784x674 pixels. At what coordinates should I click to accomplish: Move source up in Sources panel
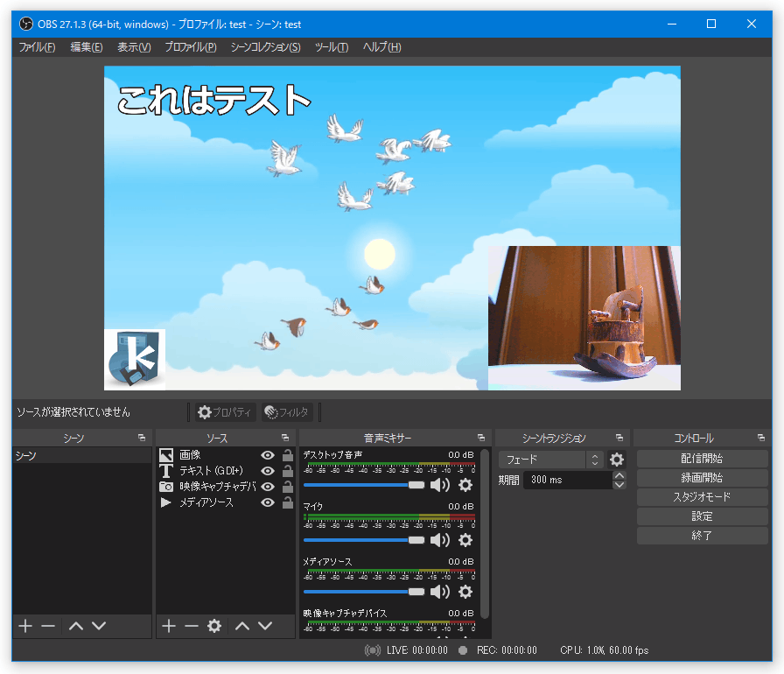(x=242, y=626)
